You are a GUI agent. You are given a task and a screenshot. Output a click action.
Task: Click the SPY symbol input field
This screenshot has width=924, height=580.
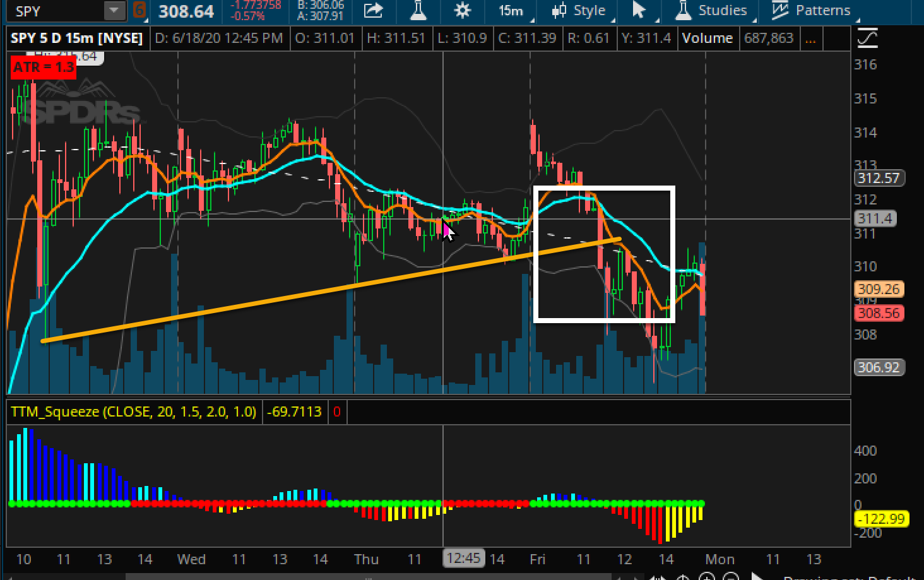(57, 11)
